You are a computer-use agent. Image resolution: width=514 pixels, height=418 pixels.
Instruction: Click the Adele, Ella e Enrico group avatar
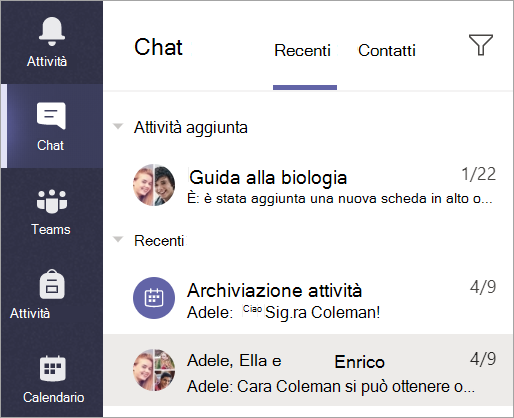154,370
